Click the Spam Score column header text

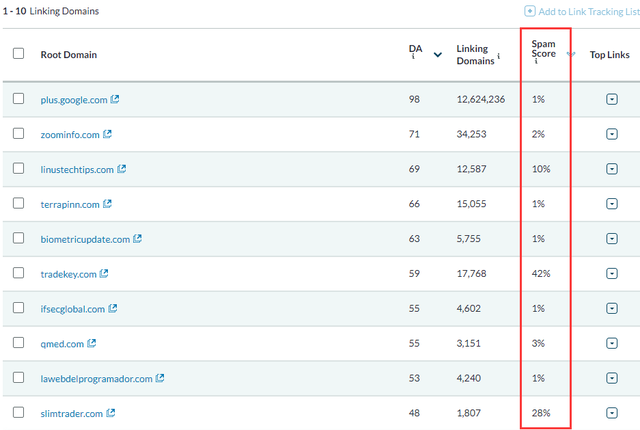543,49
